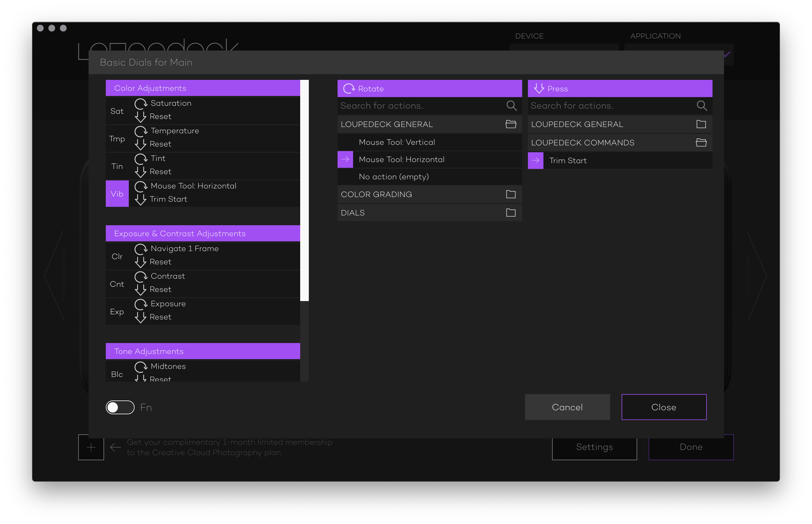Viewport: 812px width, 524px height.
Task: Expand the DIALS folder
Action: click(x=511, y=213)
